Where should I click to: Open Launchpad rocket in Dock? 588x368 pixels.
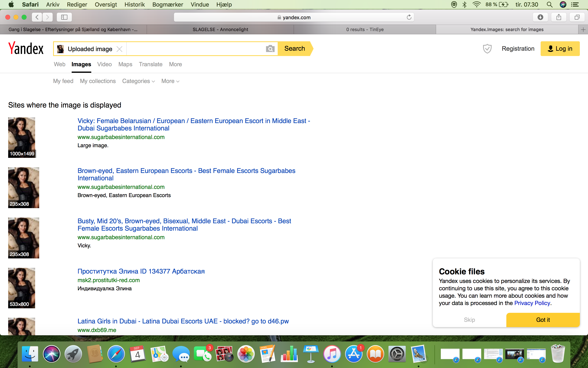73,354
